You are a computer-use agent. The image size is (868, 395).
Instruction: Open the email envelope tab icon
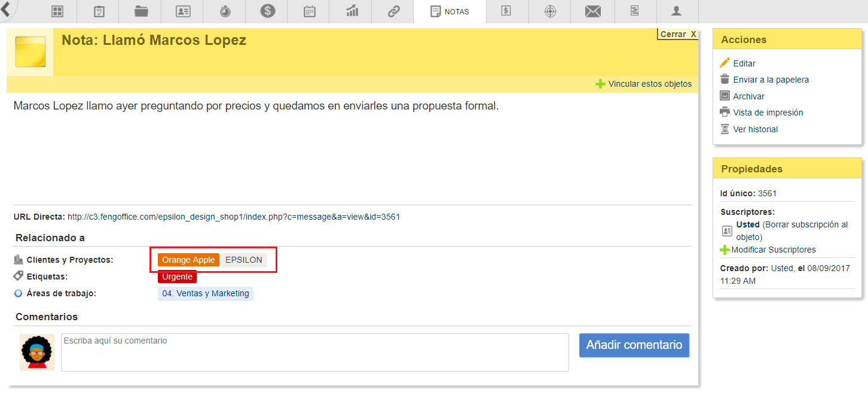(592, 11)
